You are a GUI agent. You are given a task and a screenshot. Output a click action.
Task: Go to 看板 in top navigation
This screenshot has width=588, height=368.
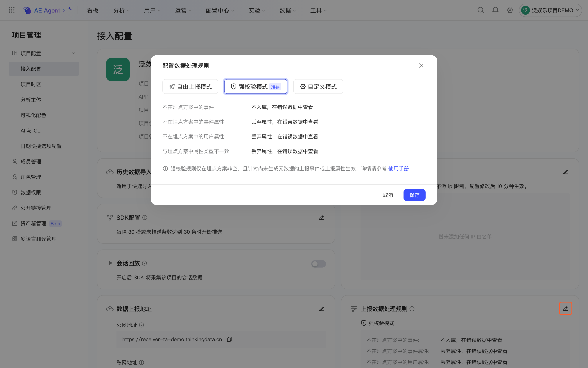93,10
